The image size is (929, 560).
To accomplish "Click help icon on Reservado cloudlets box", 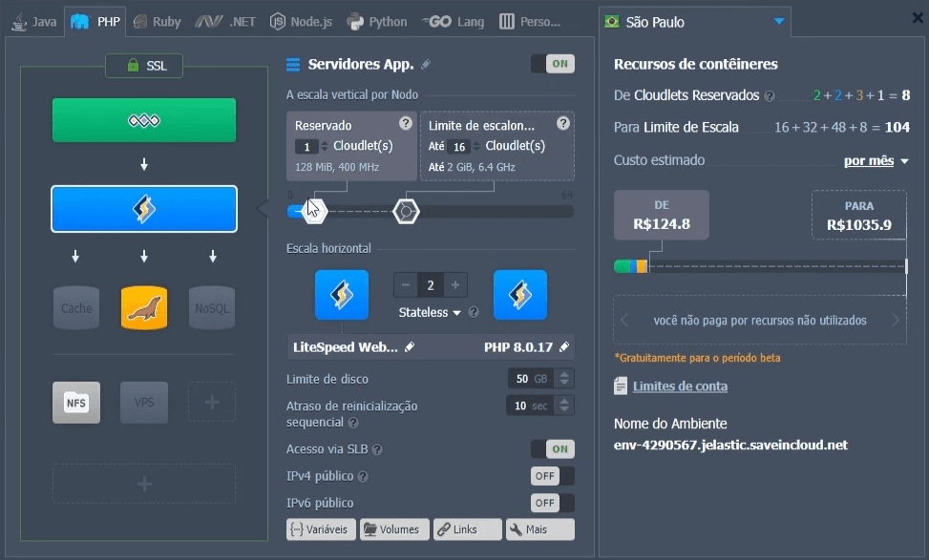I will point(406,123).
